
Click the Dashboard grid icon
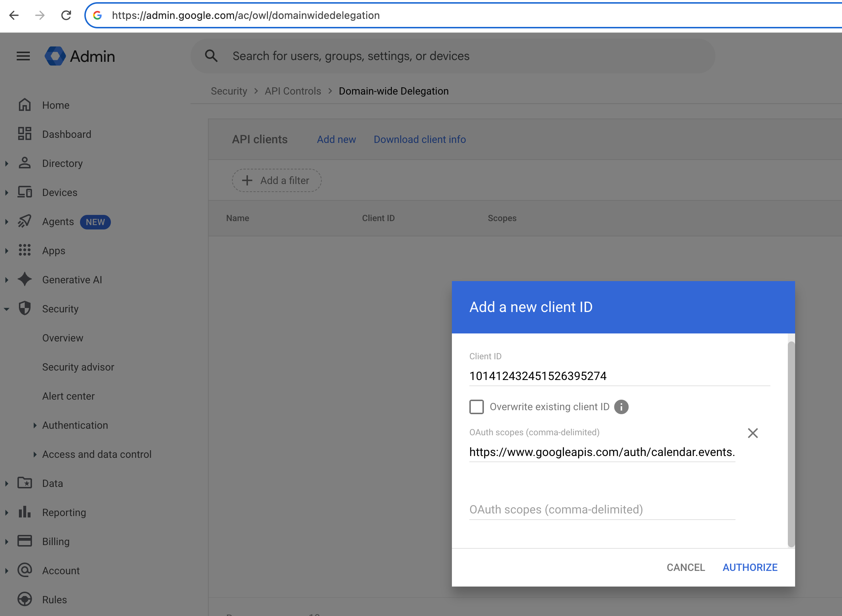tap(25, 134)
